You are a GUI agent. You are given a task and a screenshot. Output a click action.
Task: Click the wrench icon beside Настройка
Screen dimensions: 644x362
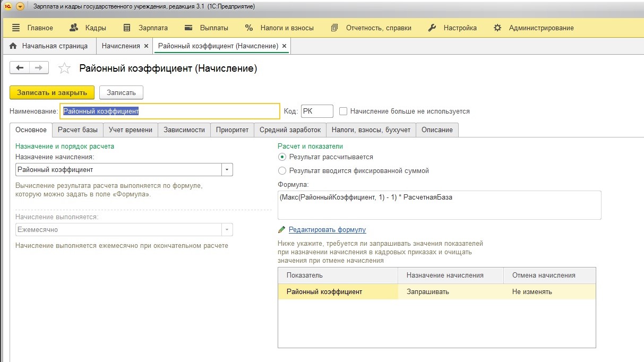click(x=432, y=28)
